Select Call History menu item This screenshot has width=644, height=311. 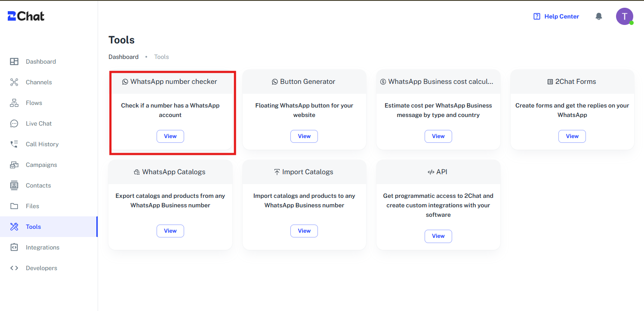[42, 144]
